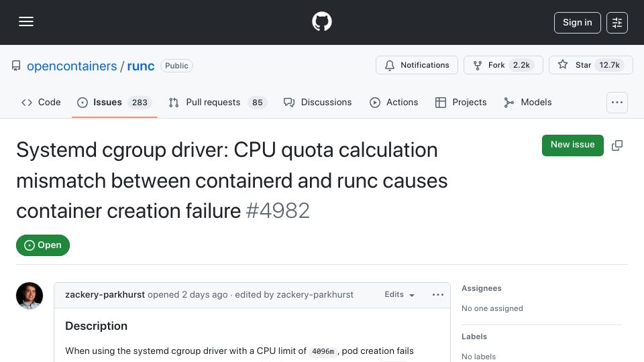This screenshot has height=362, width=644.
Task: Open the author zackery-parkhurst profile link
Action: tap(105, 295)
